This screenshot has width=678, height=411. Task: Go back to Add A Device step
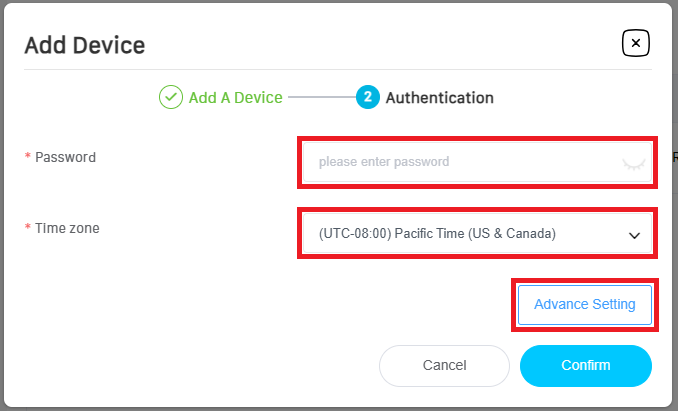(x=235, y=98)
